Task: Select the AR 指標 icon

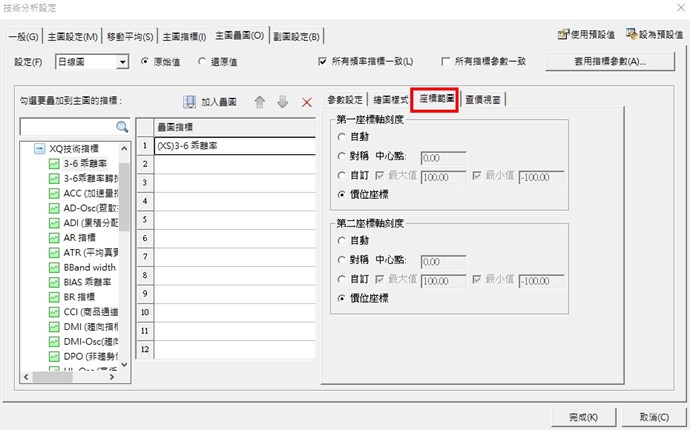Action: click(x=54, y=238)
